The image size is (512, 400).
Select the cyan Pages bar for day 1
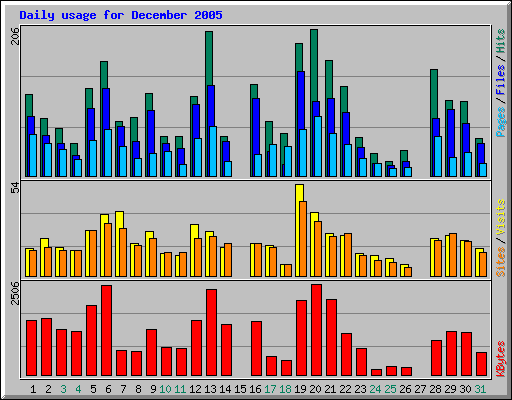(33, 155)
